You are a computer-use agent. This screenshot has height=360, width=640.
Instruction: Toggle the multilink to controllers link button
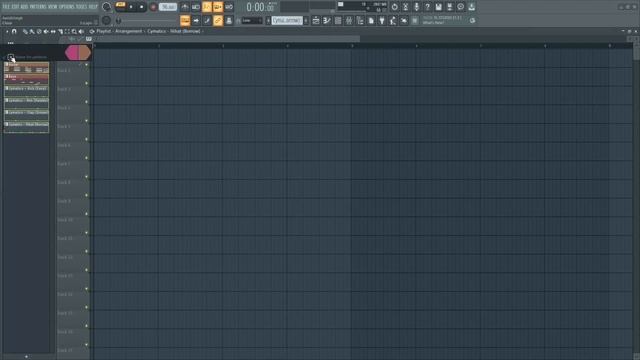(218, 20)
